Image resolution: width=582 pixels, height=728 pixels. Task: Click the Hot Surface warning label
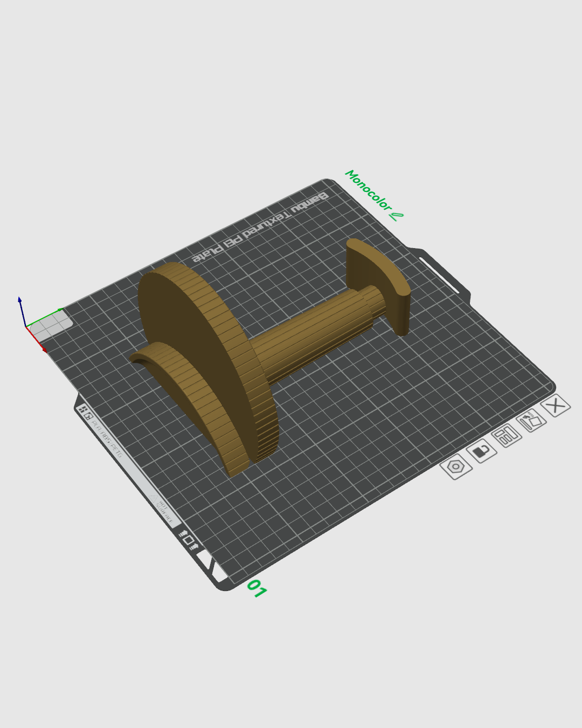[163, 511]
